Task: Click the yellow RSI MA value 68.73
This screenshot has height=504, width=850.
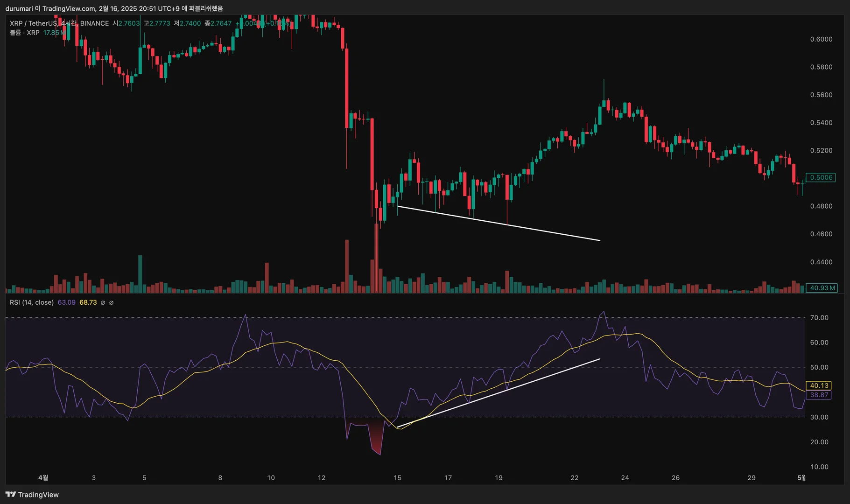Action: click(x=88, y=302)
